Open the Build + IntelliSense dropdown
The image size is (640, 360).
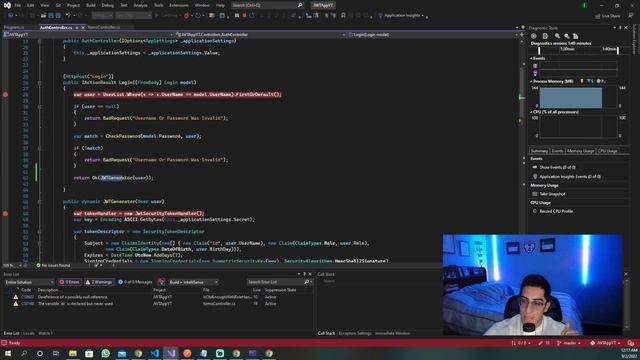(193, 282)
